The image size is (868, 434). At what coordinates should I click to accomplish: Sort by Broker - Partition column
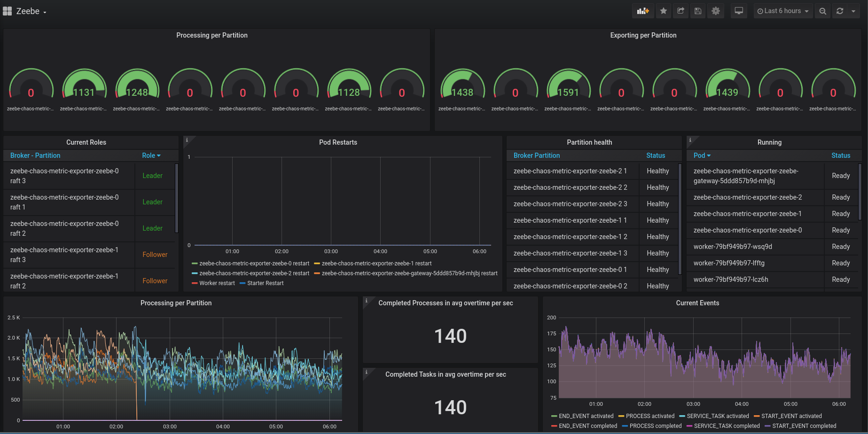tap(35, 155)
